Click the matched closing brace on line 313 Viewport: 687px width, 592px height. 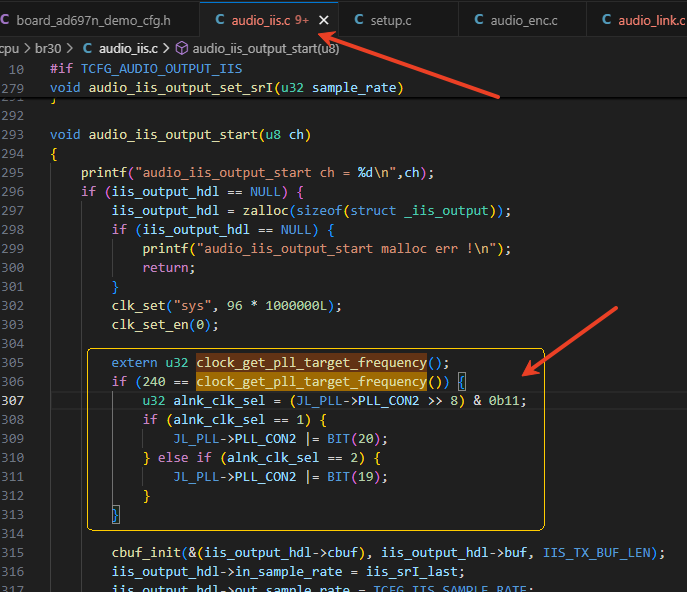click(x=115, y=514)
